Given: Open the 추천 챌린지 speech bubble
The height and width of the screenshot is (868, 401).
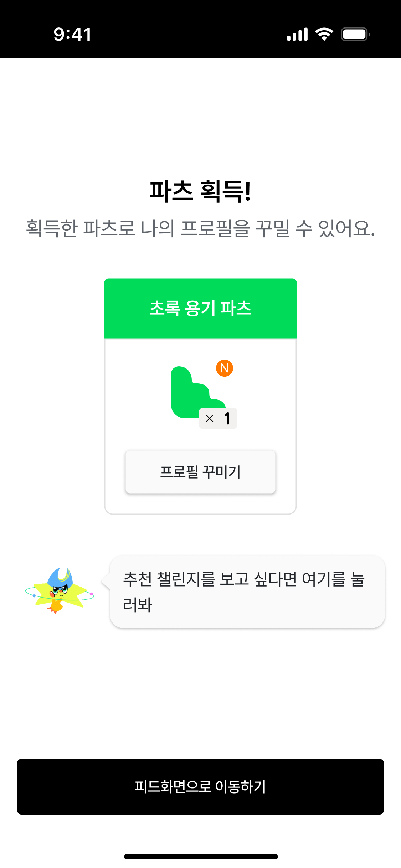Looking at the screenshot, I should tap(247, 591).
